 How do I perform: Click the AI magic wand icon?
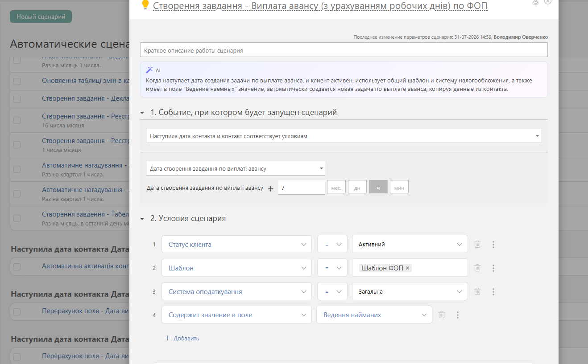[149, 70]
